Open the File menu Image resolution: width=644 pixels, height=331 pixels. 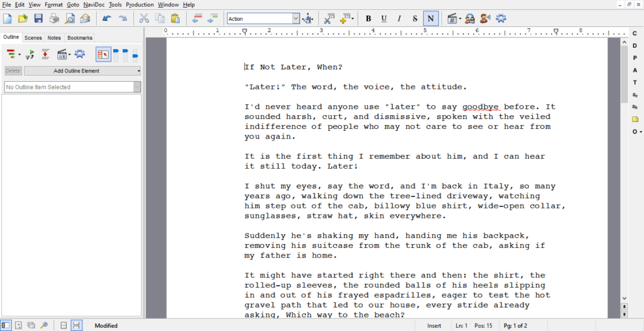point(6,4)
